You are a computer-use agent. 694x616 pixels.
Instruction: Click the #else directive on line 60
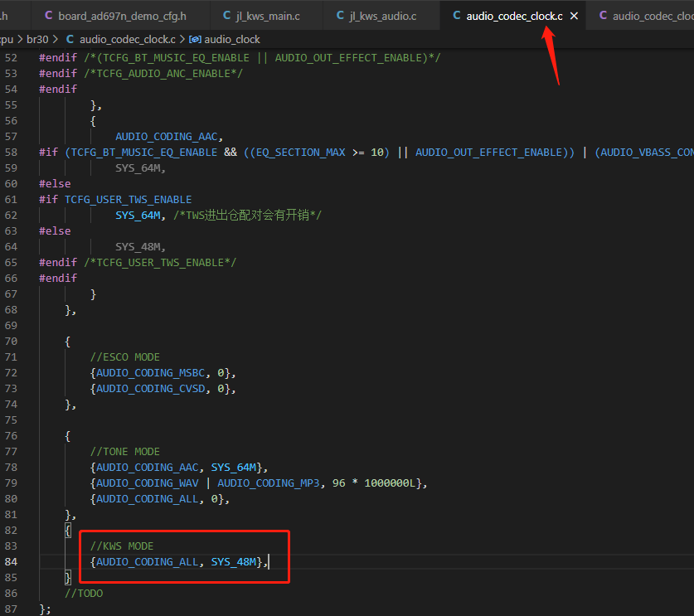(x=55, y=184)
